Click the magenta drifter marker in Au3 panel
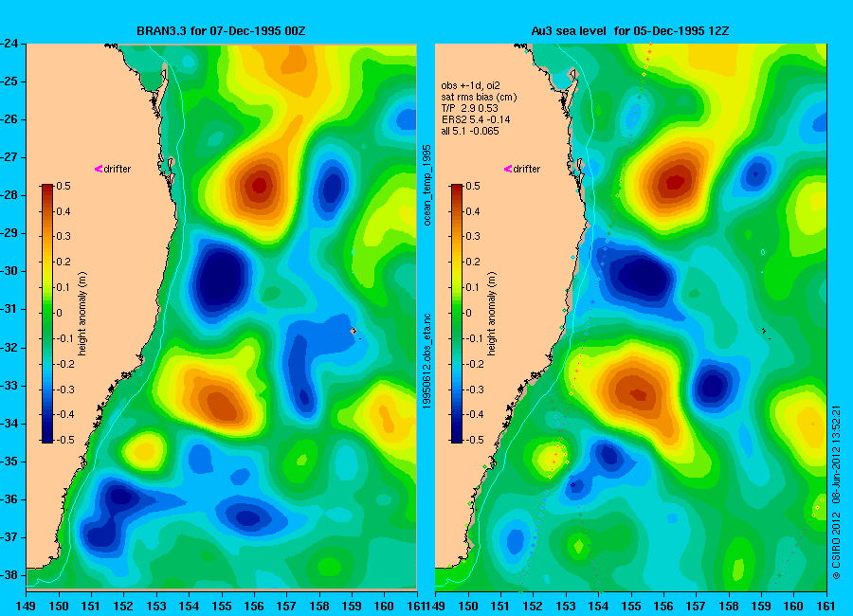Screen dimensions: 853x616 coord(508,169)
